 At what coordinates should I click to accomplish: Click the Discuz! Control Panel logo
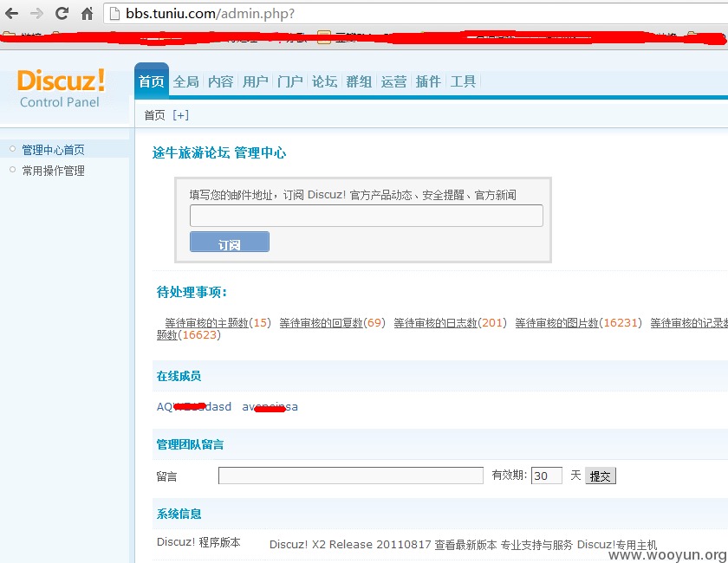(61, 88)
